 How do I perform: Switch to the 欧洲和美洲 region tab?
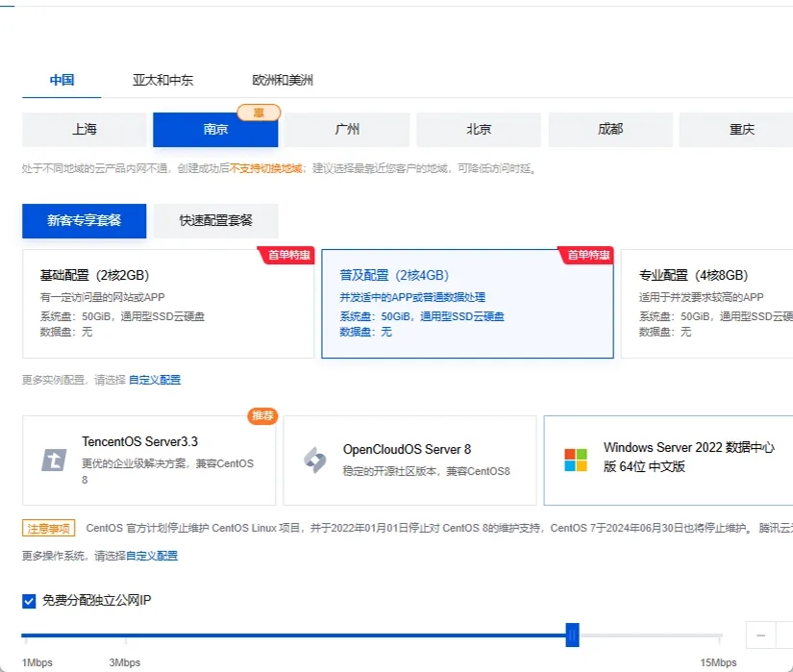click(282, 81)
